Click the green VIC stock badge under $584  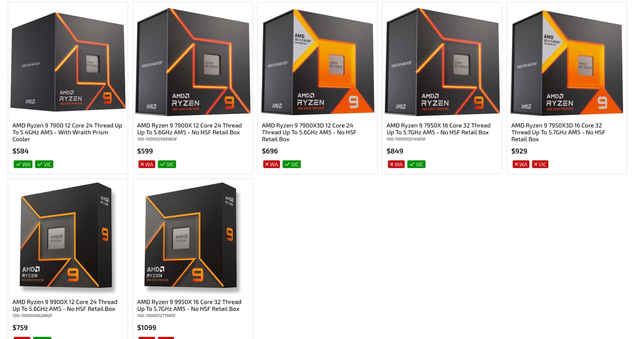(44, 164)
